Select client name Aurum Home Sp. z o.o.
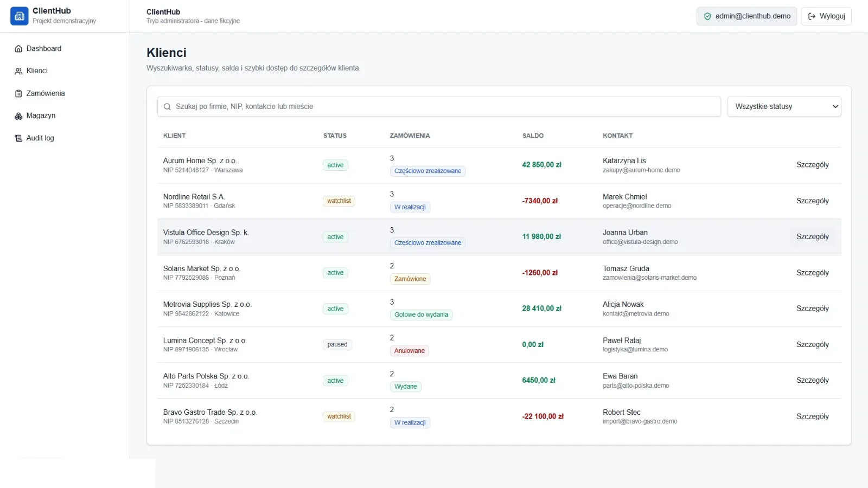Screen dimensions: 868x488 tap(200, 161)
